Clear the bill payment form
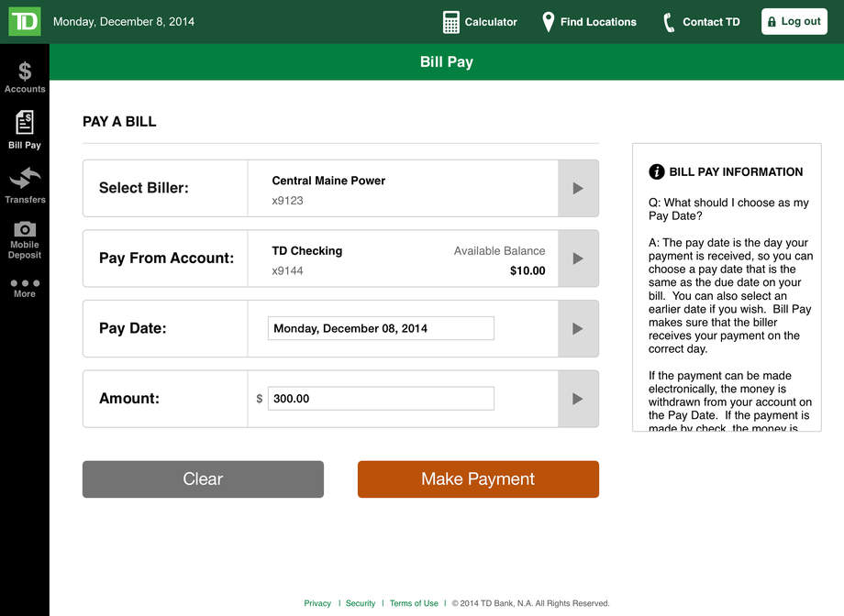Viewport: 844px width, 616px height. tap(203, 479)
